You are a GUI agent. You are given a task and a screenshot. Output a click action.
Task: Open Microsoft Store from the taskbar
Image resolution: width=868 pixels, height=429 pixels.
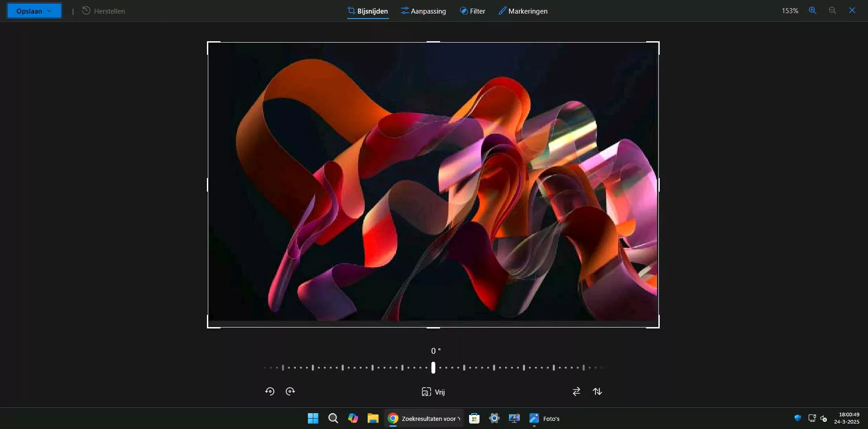474,418
